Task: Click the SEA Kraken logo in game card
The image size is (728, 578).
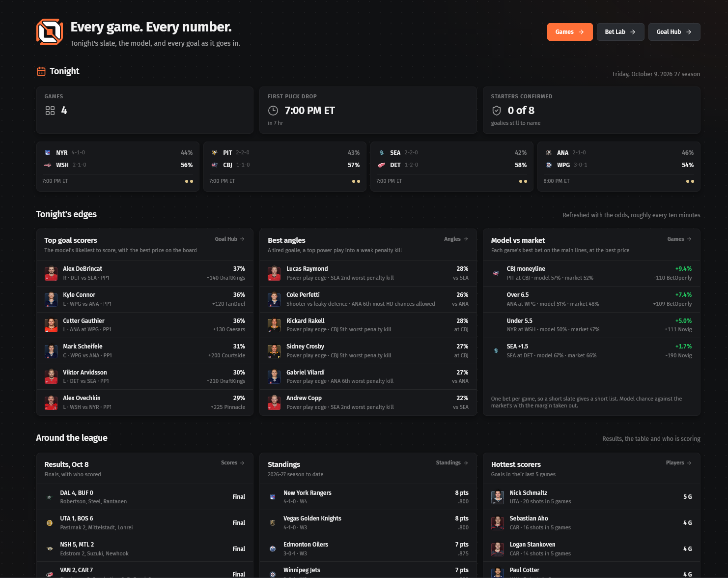Action: click(x=382, y=153)
